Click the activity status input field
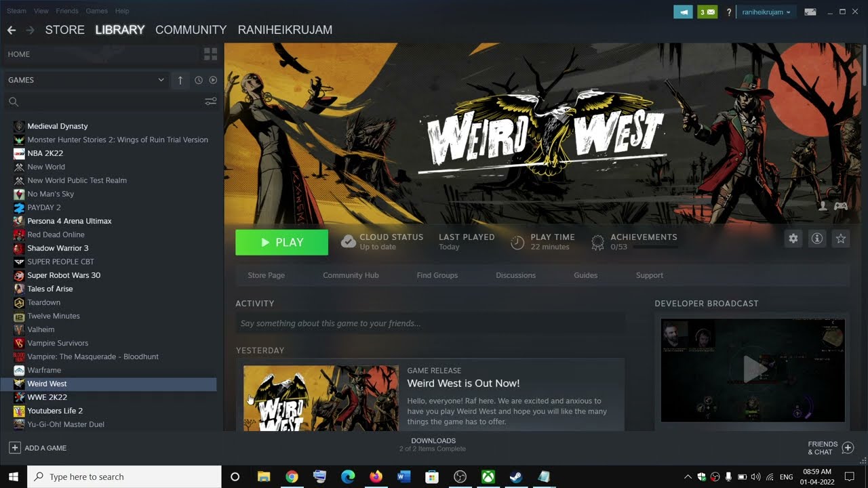The height and width of the screenshot is (488, 868). (x=430, y=323)
